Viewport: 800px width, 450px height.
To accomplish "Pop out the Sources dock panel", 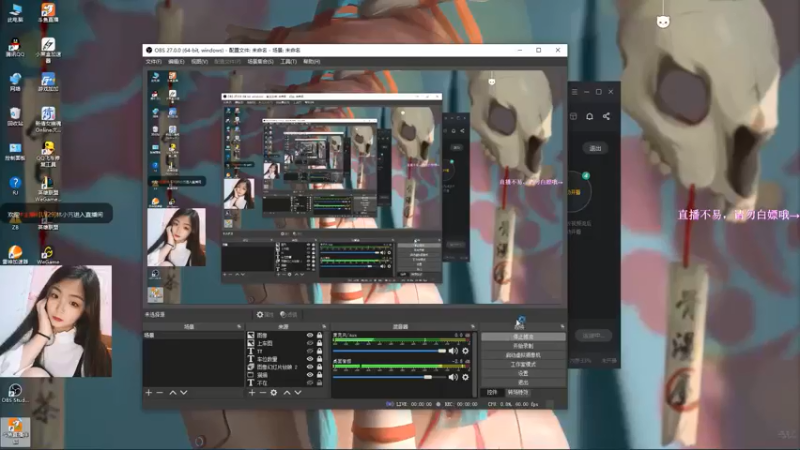I will (x=324, y=327).
